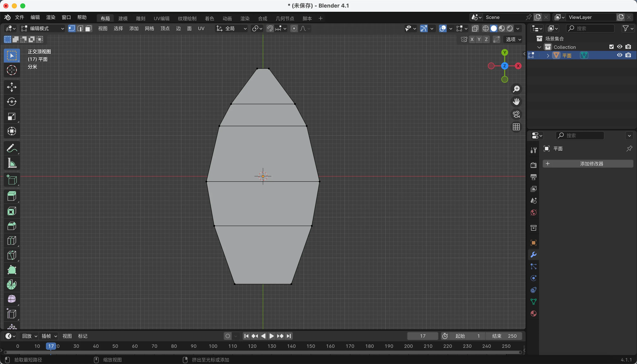This screenshot has height=364, width=637.
Task: Expand the 平面 object in outliner
Action: 548,56
